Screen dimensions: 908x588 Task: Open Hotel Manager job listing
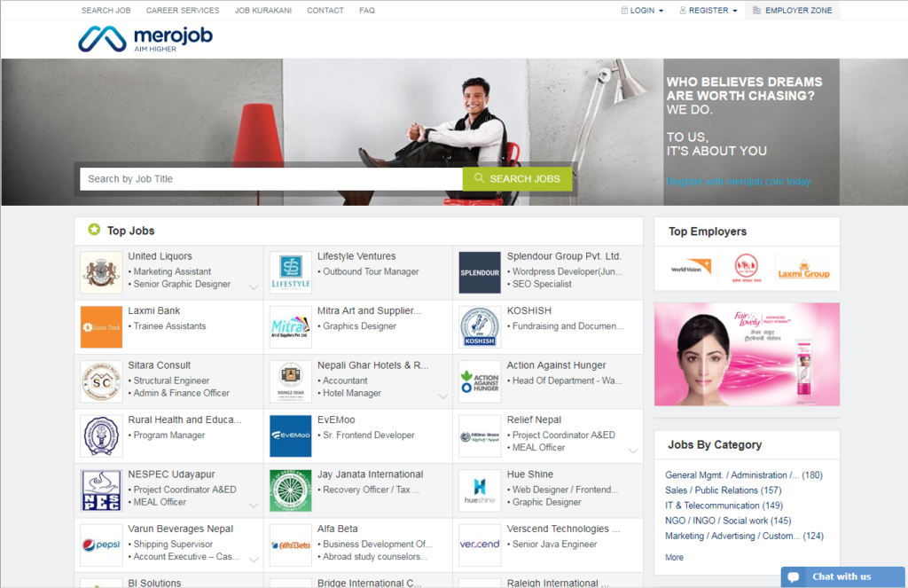click(x=351, y=393)
